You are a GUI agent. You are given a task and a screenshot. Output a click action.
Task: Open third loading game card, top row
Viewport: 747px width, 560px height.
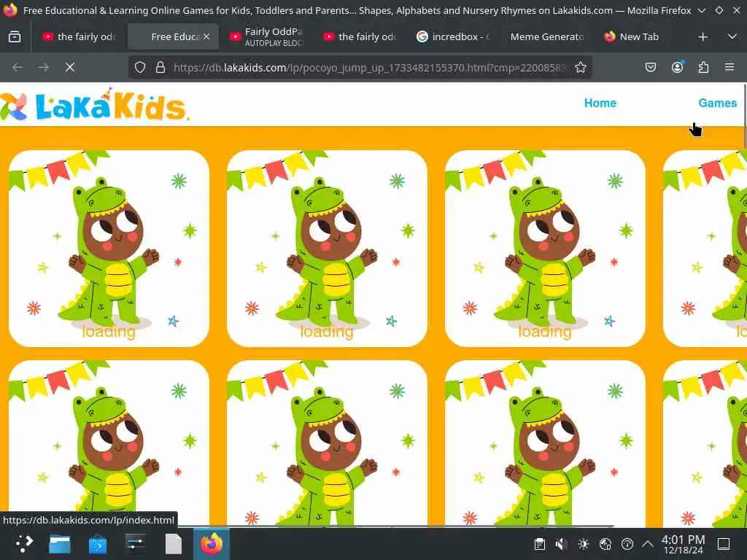[545, 249]
